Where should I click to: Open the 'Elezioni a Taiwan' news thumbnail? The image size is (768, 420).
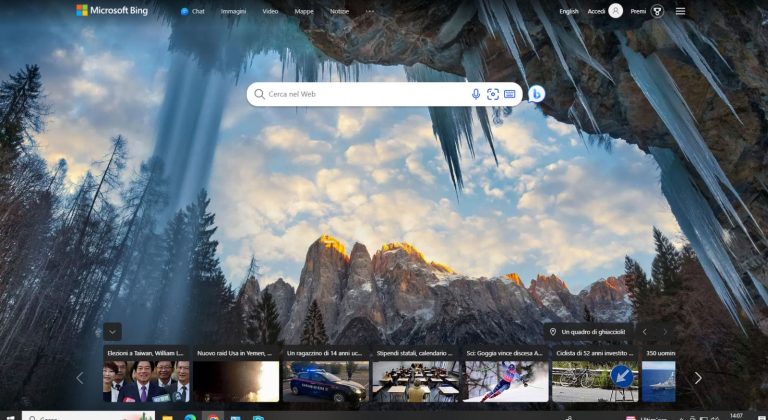(x=146, y=376)
